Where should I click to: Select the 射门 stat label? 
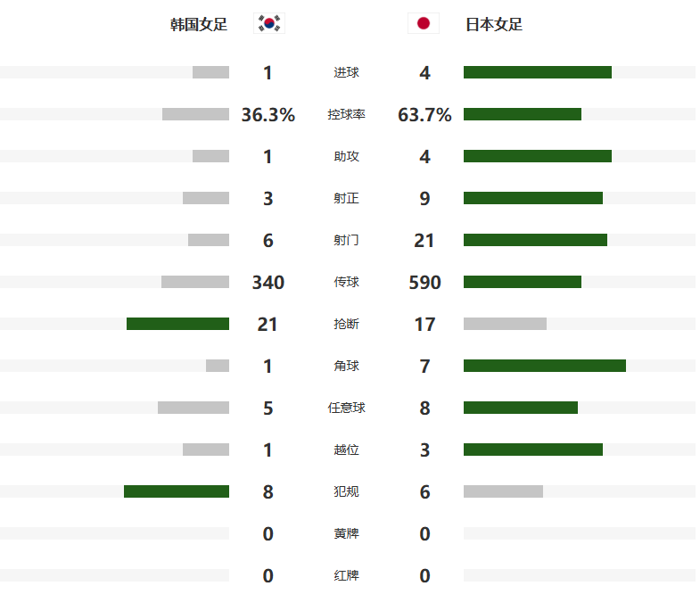(346, 241)
